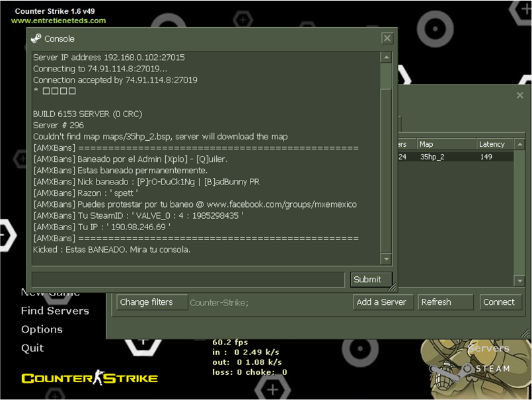The width and height of the screenshot is (532, 400).
Task: Sort servers by Latency column
Action: click(x=495, y=144)
